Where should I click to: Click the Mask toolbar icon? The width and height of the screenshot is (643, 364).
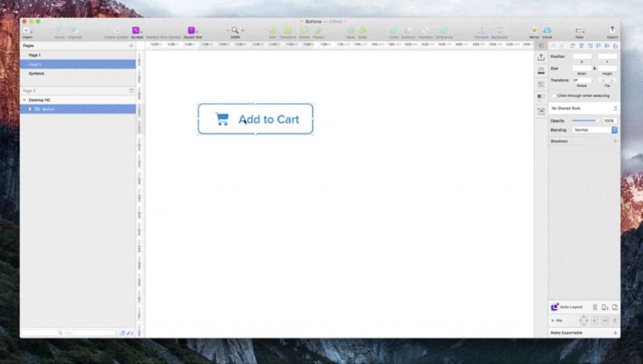click(351, 30)
